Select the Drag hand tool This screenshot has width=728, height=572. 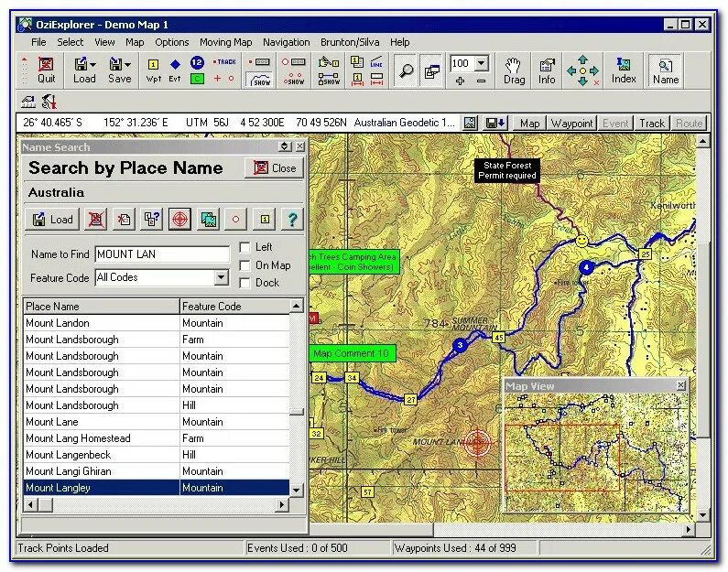[x=514, y=70]
